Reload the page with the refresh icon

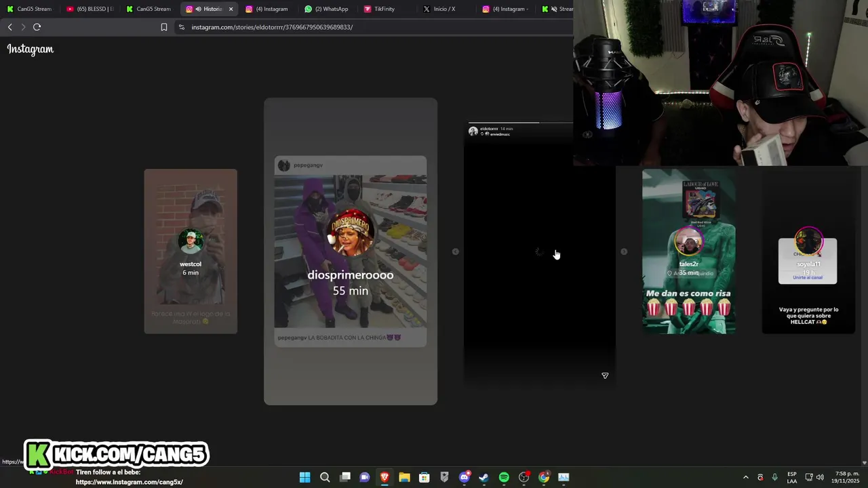click(x=37, y=27)
